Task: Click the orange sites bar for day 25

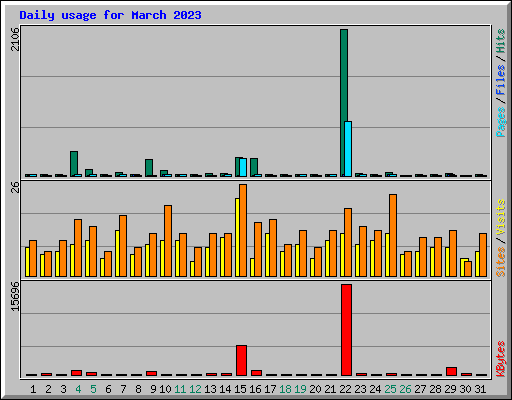Action: pos(393,235)
